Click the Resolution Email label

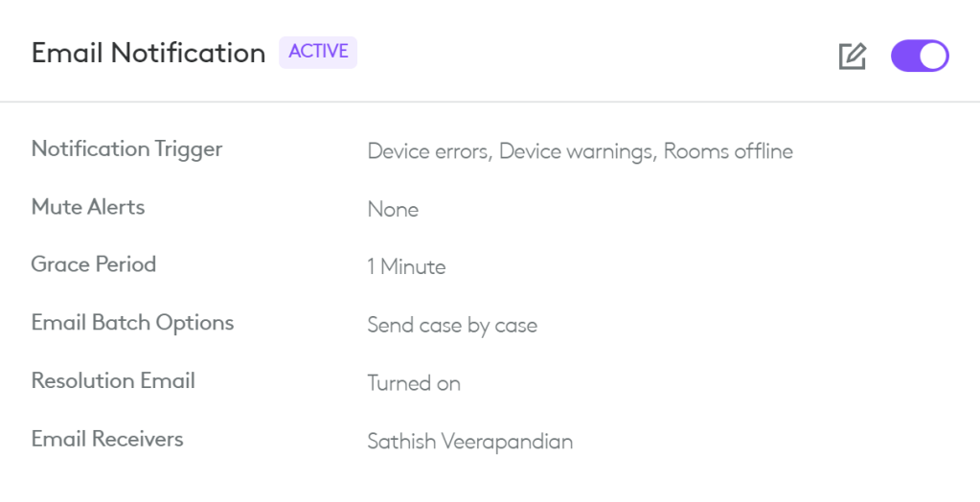(x=113, y=380)
